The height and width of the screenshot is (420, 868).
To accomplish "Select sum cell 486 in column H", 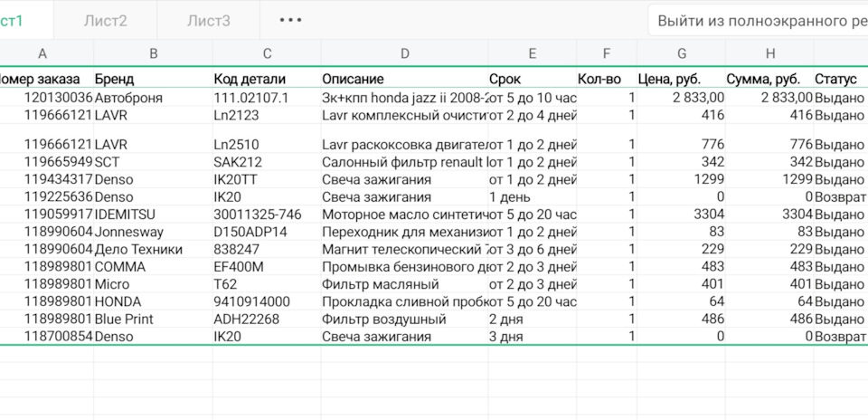I will 770,320.
